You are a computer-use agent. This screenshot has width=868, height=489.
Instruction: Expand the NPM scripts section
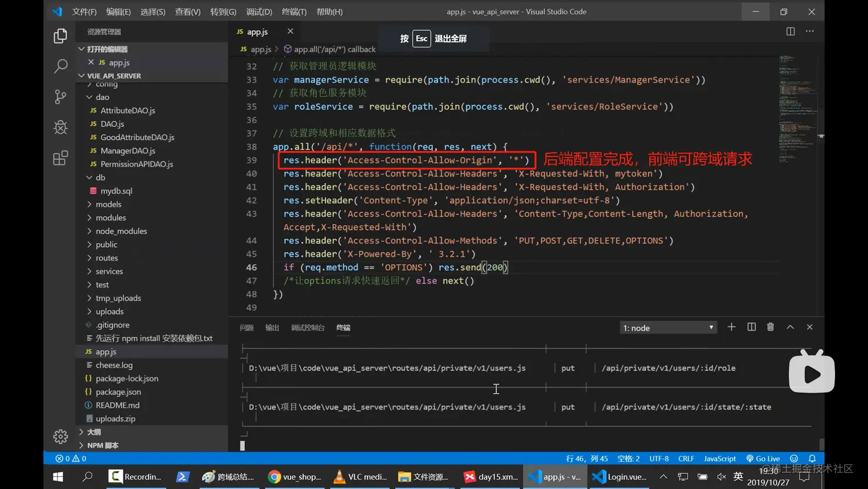(x=82, y=445)
